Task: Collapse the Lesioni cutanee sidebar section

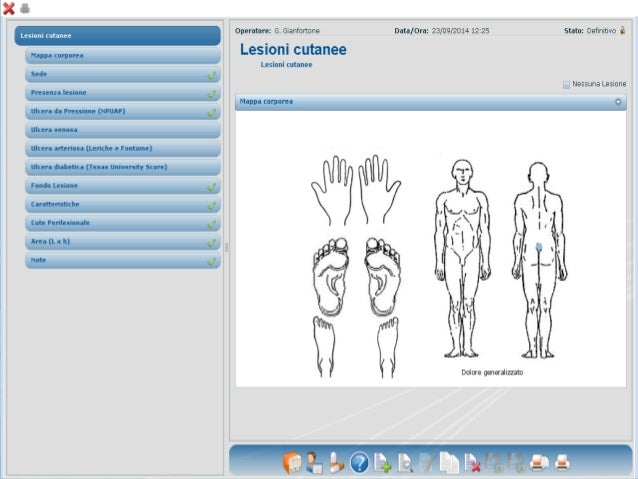Action: tap(117, 36)
